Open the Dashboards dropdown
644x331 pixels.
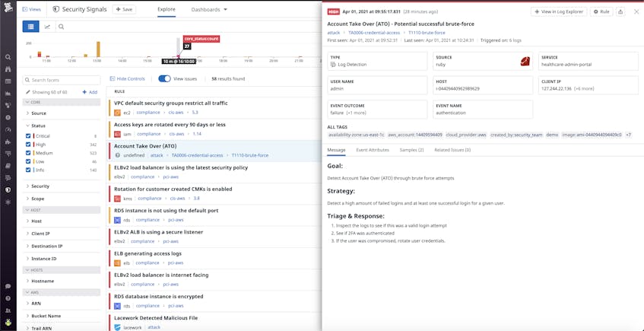click(209, 9)
